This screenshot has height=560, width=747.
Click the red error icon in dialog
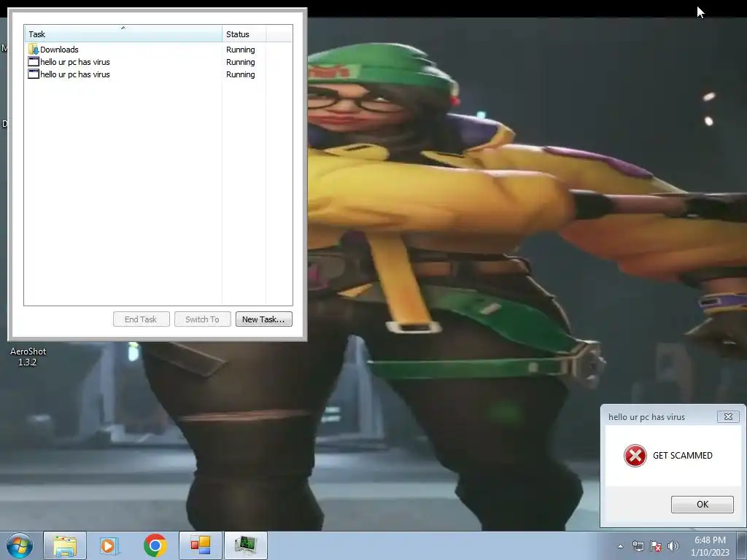pyautogui.click(x=635, y=456)
